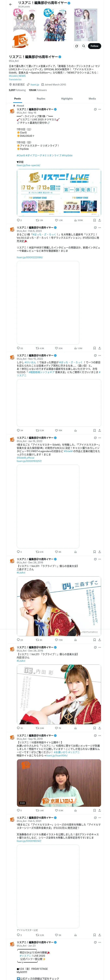Viewport: 110px width, 980px height.
Task: Select the Media tab
Action: 92,98
